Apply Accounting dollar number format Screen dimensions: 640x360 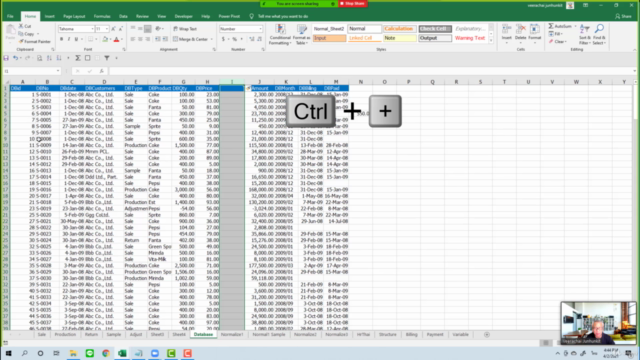[x=223, y=39]
